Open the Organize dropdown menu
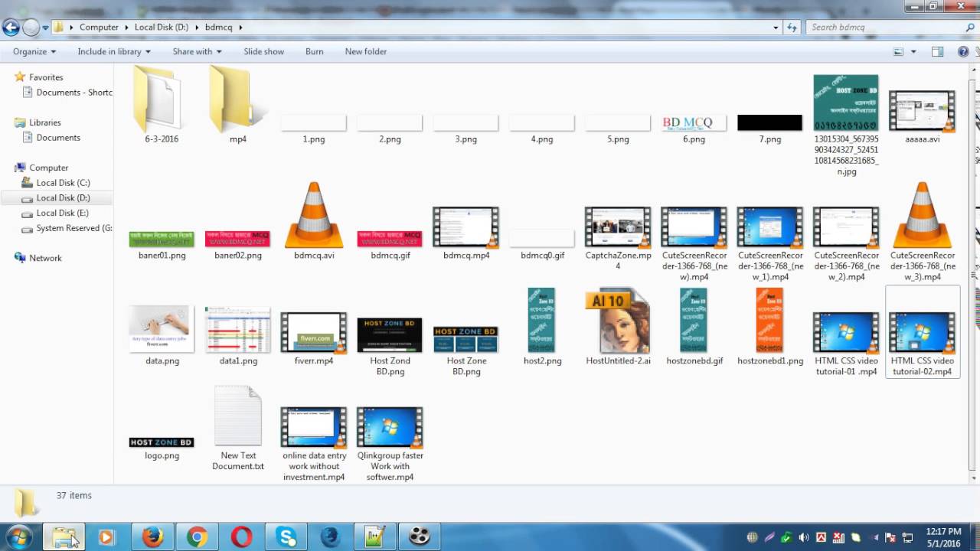 pyautogui.click(x=34, y=51)
